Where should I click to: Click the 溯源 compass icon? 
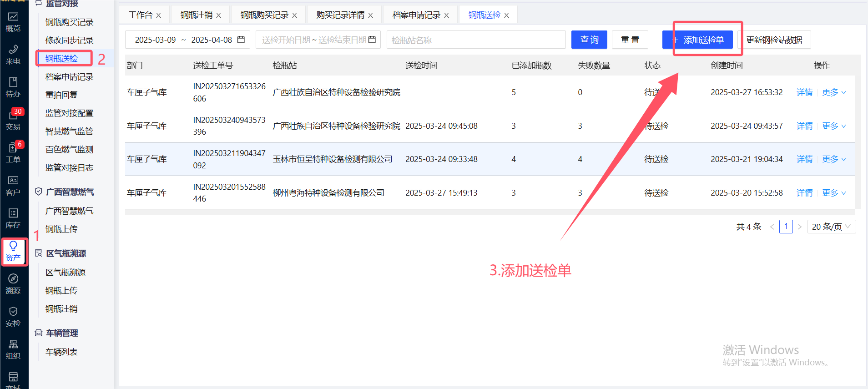pyautogui.click(x=13, y=284)
